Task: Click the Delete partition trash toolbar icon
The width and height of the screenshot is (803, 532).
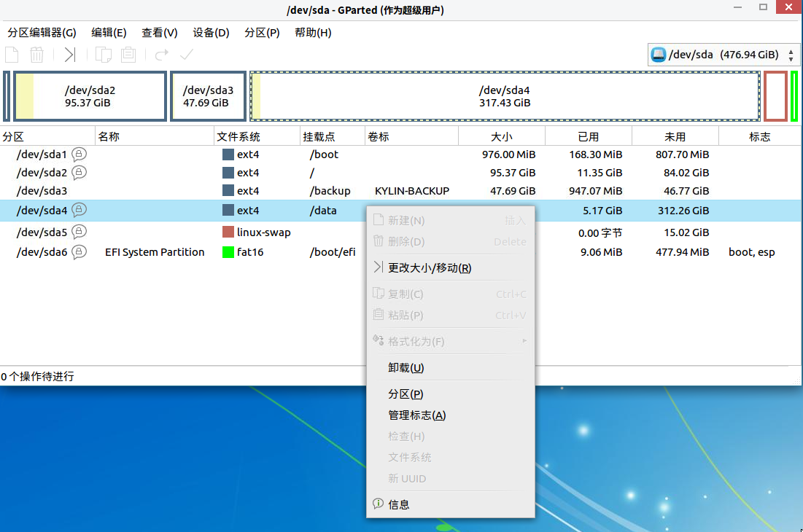Action: [x=37, y=55]
